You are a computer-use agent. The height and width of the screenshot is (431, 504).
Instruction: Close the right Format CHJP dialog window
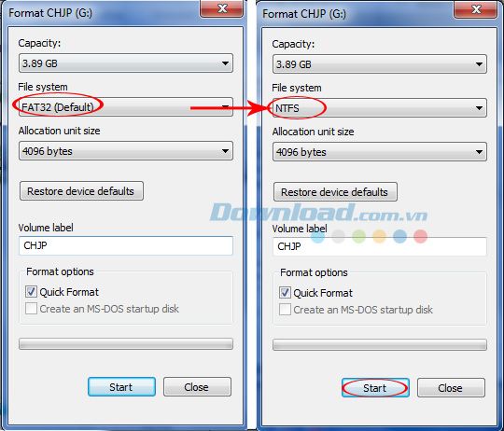[476, 9]
